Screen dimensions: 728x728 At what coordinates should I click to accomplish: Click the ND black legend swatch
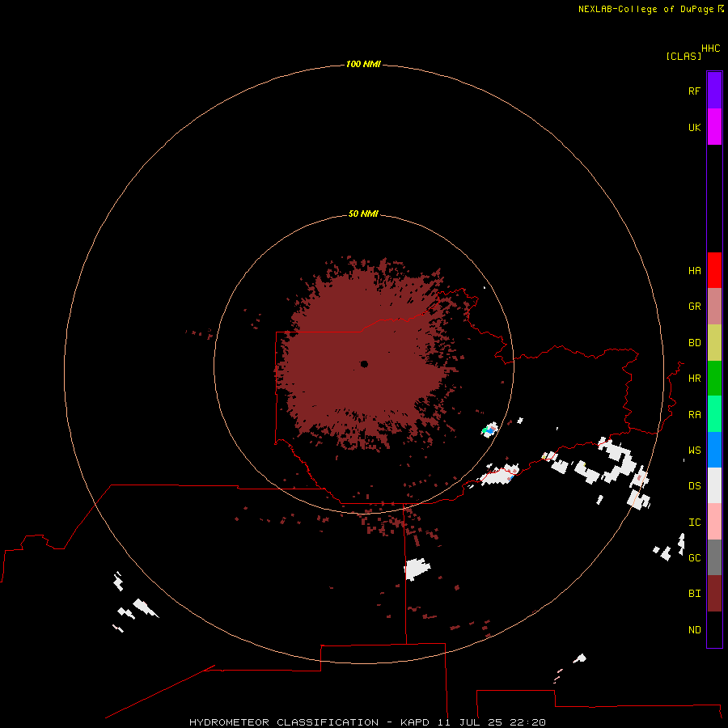pyautogui.click(x=714, y=629)
